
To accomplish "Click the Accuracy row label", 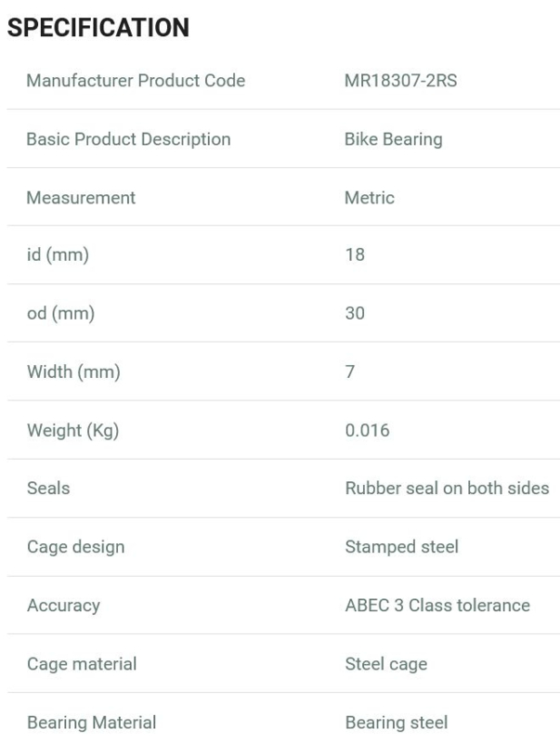I will pos(63,606).
